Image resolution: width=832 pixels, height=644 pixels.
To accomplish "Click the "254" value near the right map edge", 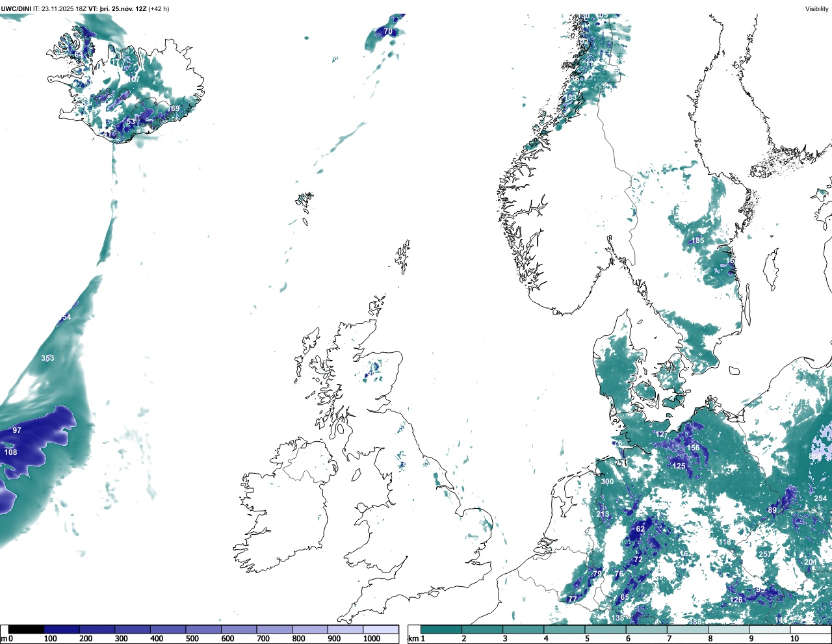I will [x=820, y=498].
